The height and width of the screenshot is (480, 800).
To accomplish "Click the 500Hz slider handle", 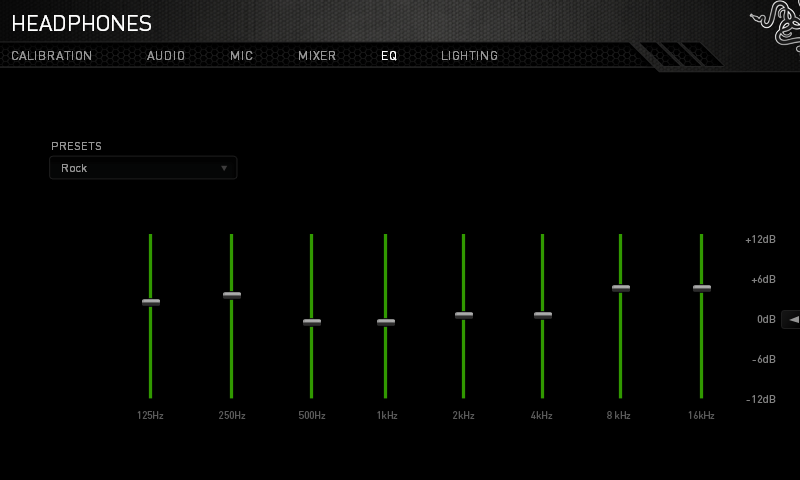I will 312,322.
